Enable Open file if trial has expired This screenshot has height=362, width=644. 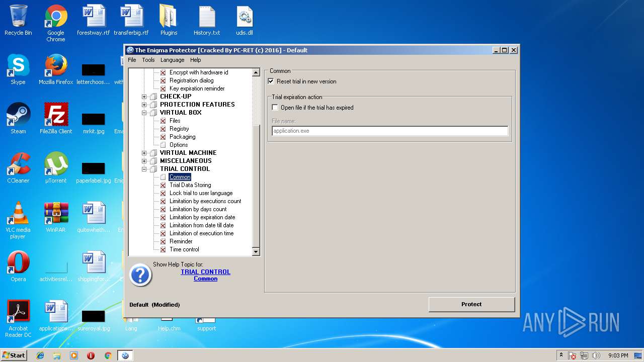tap(275, 108)
